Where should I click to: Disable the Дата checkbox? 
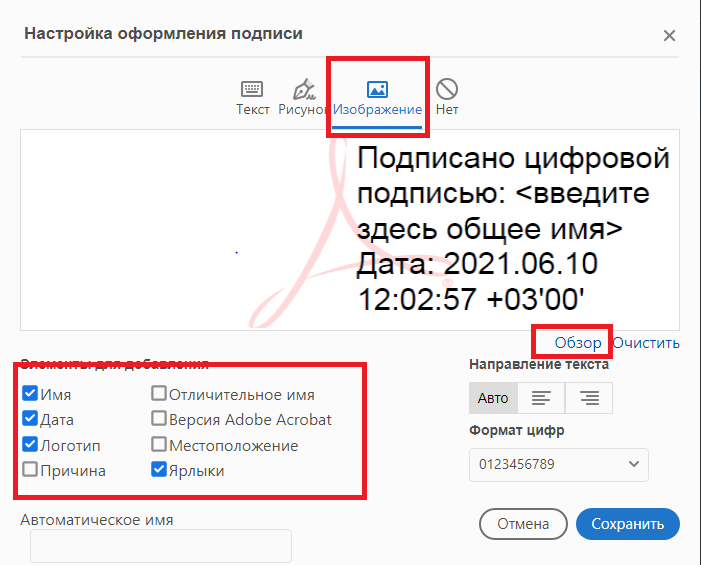(30, 420)
